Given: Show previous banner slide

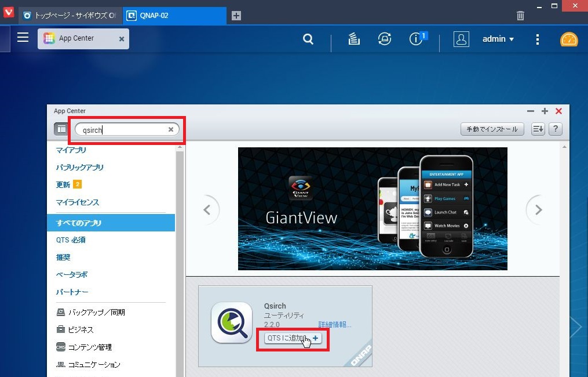Looking at the screenshot, I should click(207, 209).
